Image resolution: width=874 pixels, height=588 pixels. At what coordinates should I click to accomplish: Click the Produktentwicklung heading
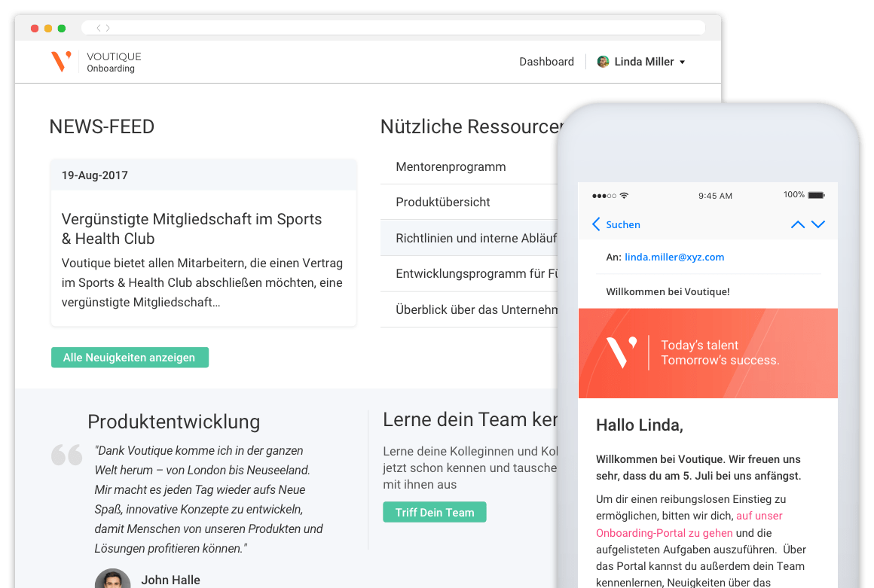(x=174, y=422)
